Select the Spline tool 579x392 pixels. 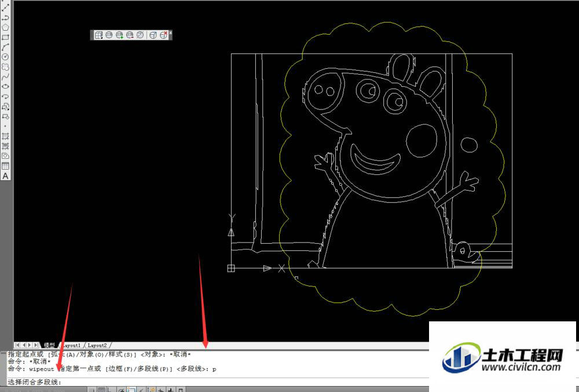pos(5,77)
